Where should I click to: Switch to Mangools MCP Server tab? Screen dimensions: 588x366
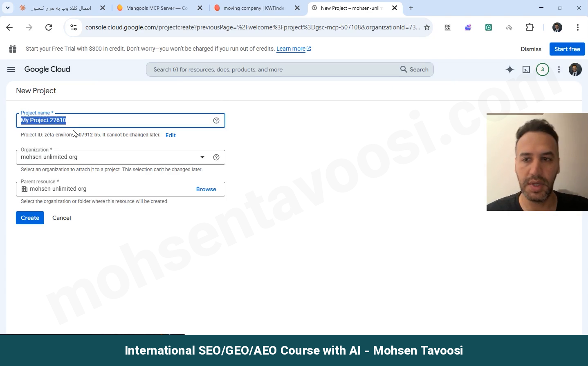160,8
